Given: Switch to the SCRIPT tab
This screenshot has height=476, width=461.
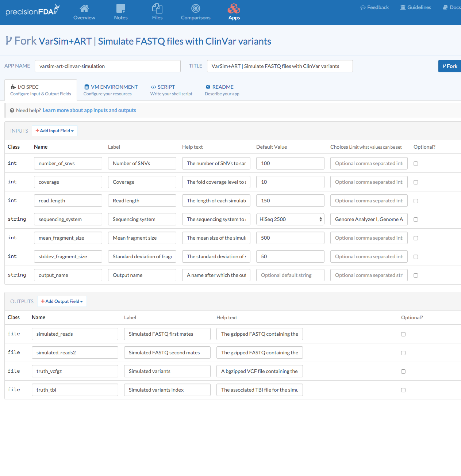Looking at the screenshot, I should (x=171, y=90).
